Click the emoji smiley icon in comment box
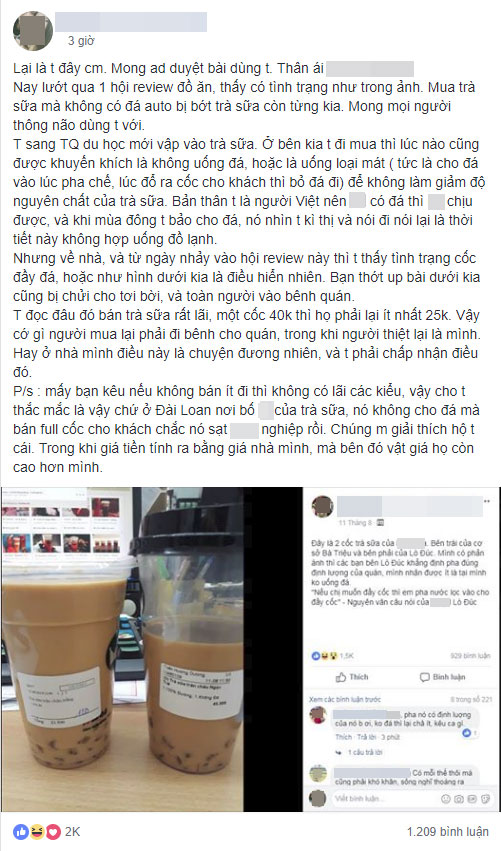 pos(446,798)
